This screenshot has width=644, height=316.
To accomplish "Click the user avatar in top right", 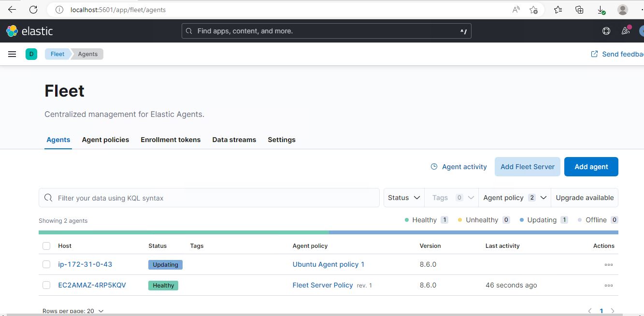I will [641, 30].
